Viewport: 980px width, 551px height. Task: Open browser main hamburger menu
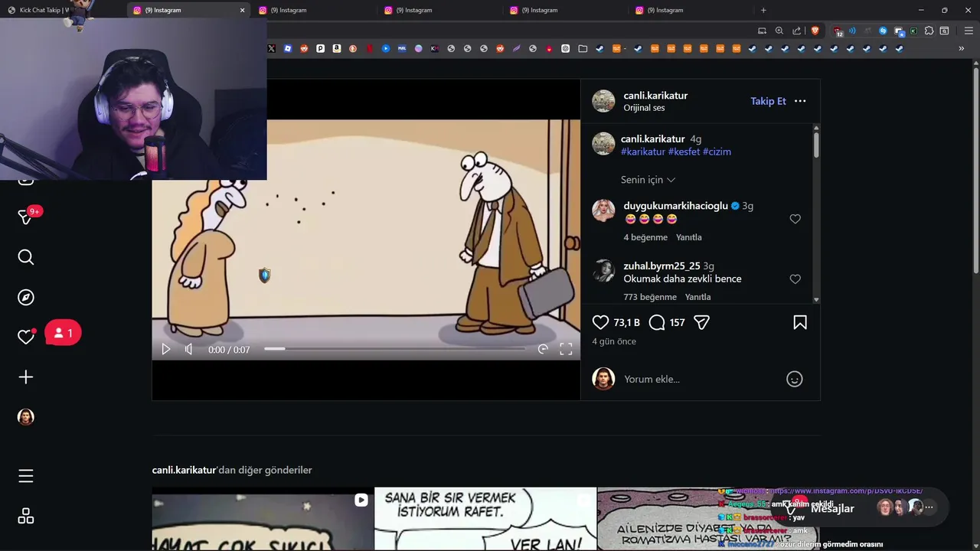969,31
